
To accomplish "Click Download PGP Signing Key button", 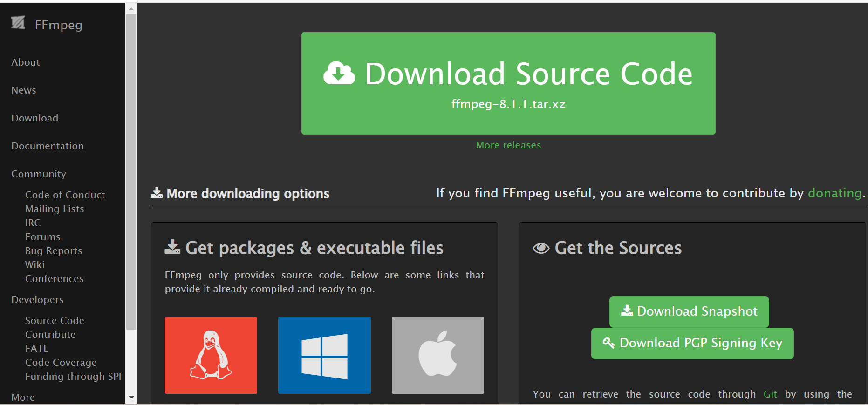I will pyautogui.click(x=692, y=344).
